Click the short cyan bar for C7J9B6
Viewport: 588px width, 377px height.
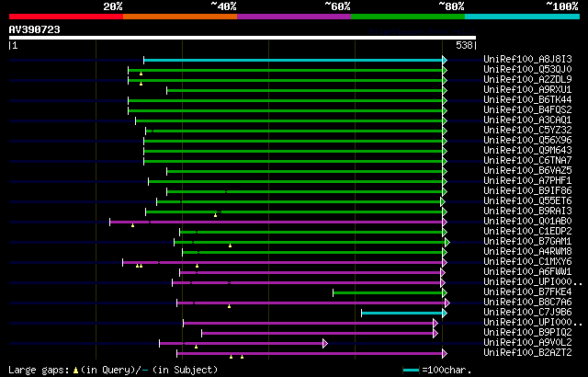[401, 314]
